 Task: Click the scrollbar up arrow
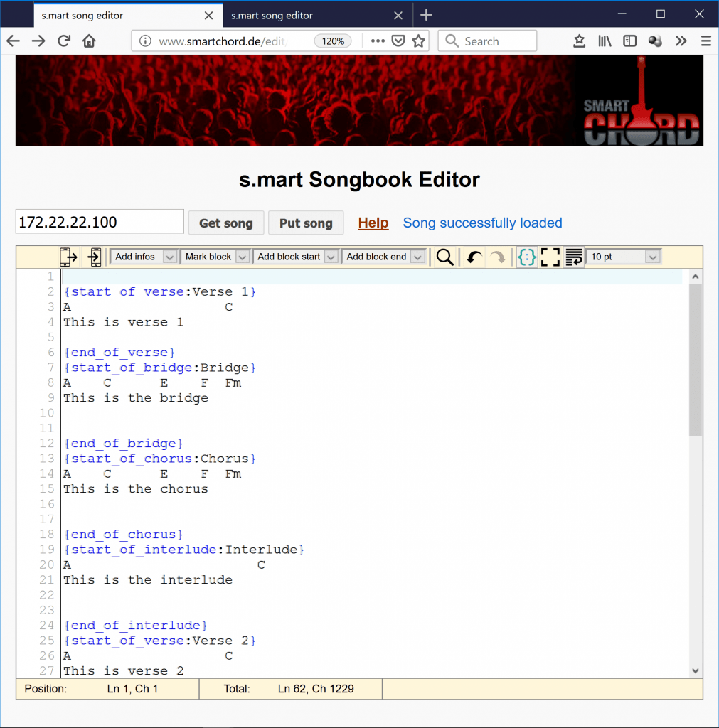695,277
